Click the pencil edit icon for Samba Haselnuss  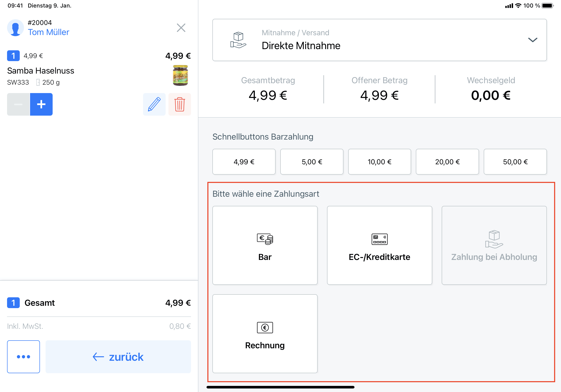[x=154, y=104]
